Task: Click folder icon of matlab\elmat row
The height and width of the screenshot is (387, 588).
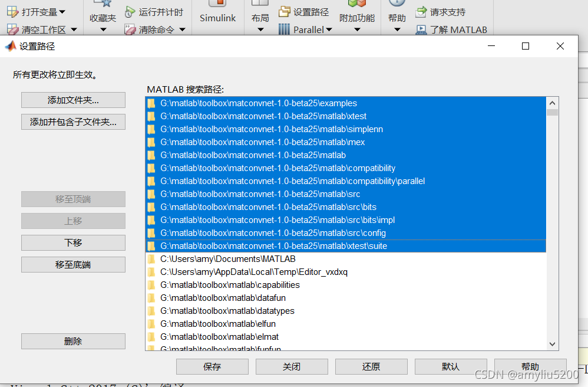Action: (151, 337)
